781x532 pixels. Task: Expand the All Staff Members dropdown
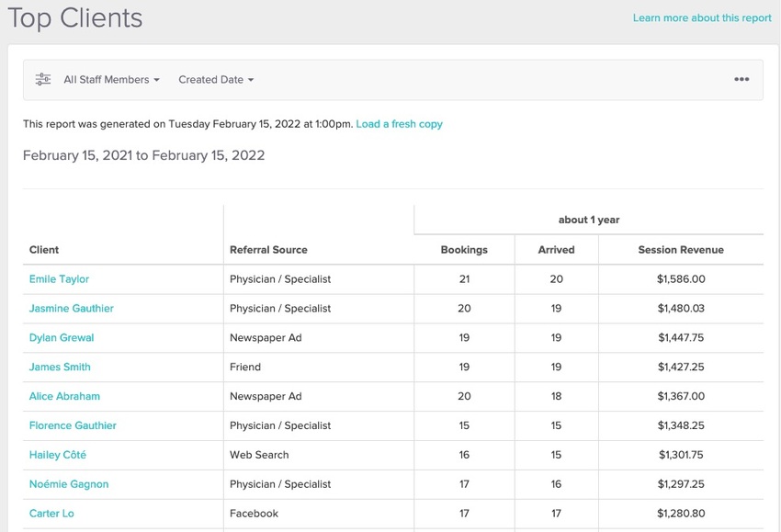(111, 80)
